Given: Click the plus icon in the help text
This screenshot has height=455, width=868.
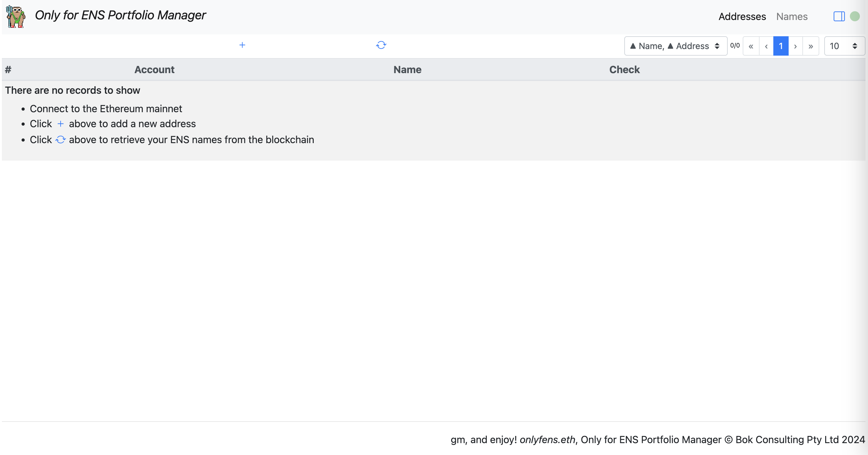Looking at the screenshot, I should click(60, 124).
